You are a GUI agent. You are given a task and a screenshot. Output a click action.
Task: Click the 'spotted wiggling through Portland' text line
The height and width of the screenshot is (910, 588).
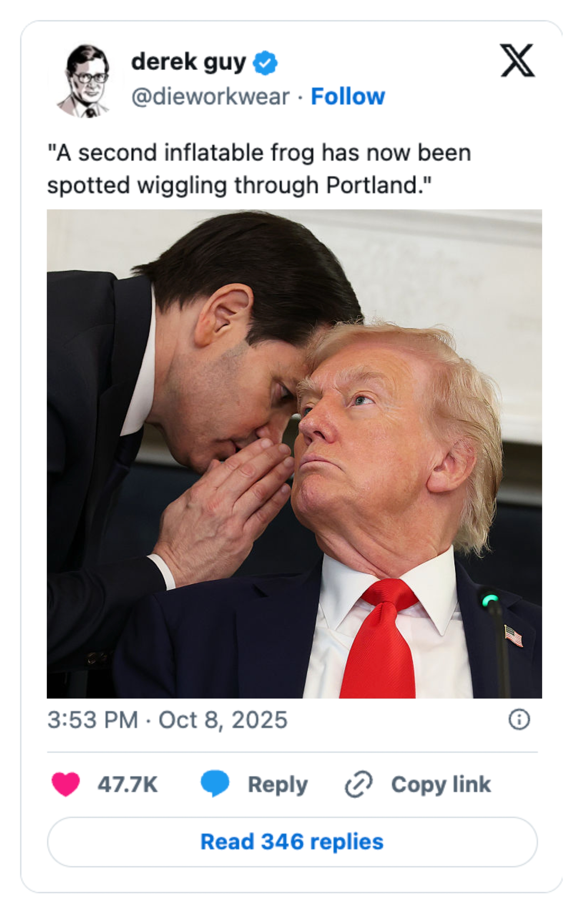[x=239, y=185]
